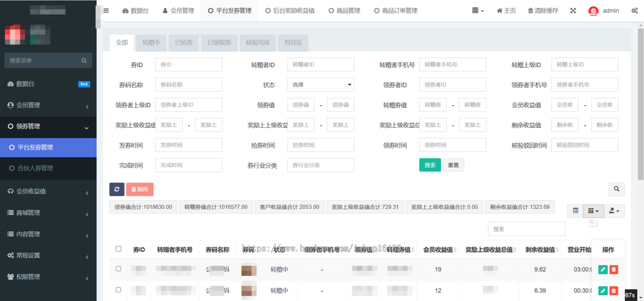Open the 状态 选择 dropdown
The width and height of the screenshot is (644, 301).
(320, 85)
